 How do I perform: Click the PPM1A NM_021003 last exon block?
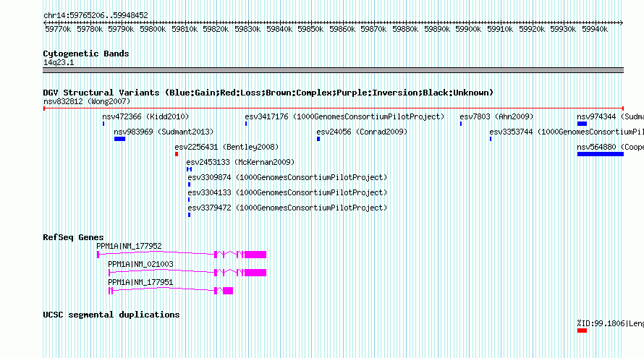(x=255, y=273)
